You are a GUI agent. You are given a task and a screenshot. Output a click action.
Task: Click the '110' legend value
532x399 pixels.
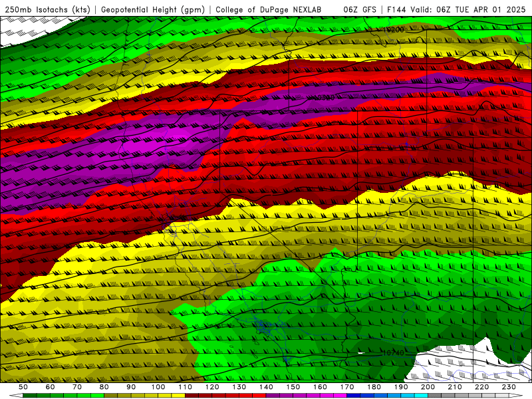[186, 387]
